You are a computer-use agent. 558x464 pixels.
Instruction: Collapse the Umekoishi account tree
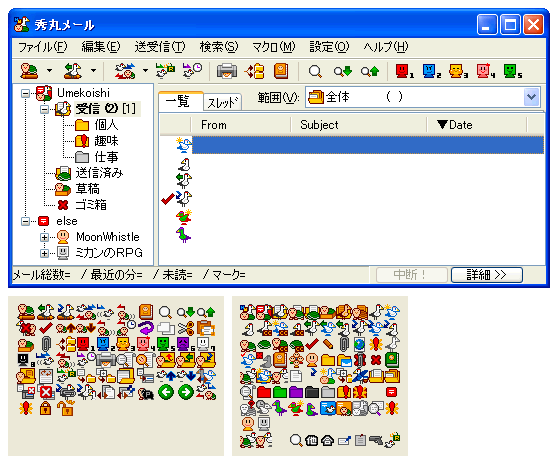pos(25,93)
